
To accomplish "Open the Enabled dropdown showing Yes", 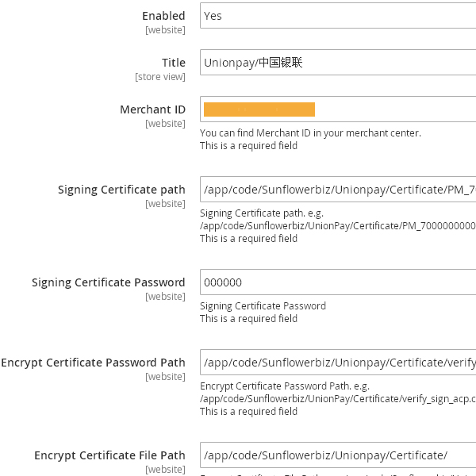I will point(337,16).
